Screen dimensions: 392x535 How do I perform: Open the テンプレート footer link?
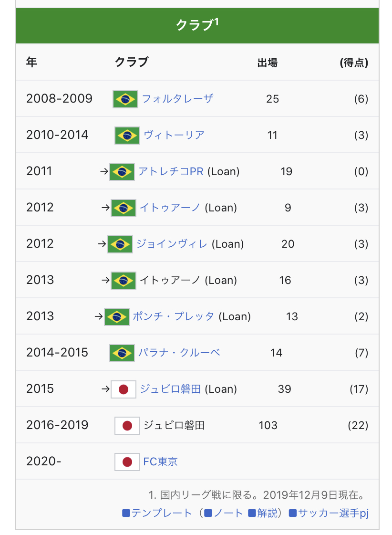point(157,513)
